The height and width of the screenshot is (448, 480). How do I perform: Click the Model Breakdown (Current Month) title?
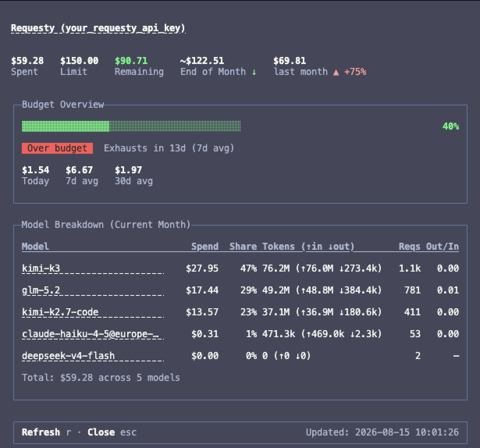(x=106, y=224)
